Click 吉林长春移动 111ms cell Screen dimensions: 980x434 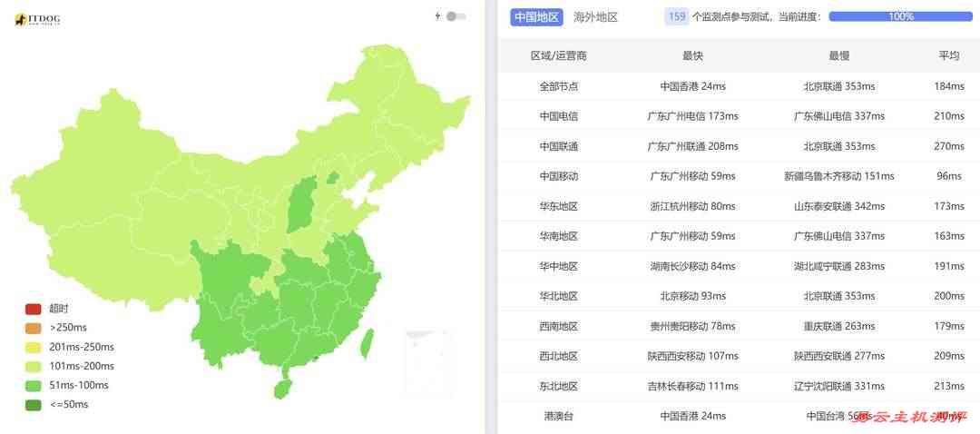click(692, 387)
